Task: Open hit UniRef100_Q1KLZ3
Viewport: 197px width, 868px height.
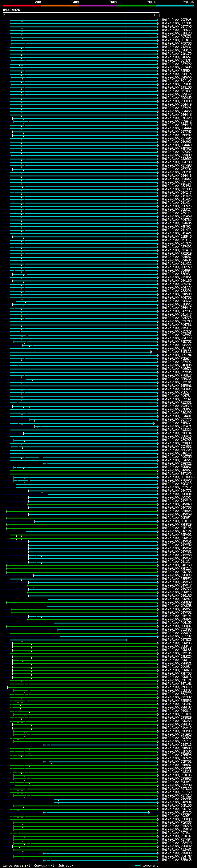Action: coord(177,33)
